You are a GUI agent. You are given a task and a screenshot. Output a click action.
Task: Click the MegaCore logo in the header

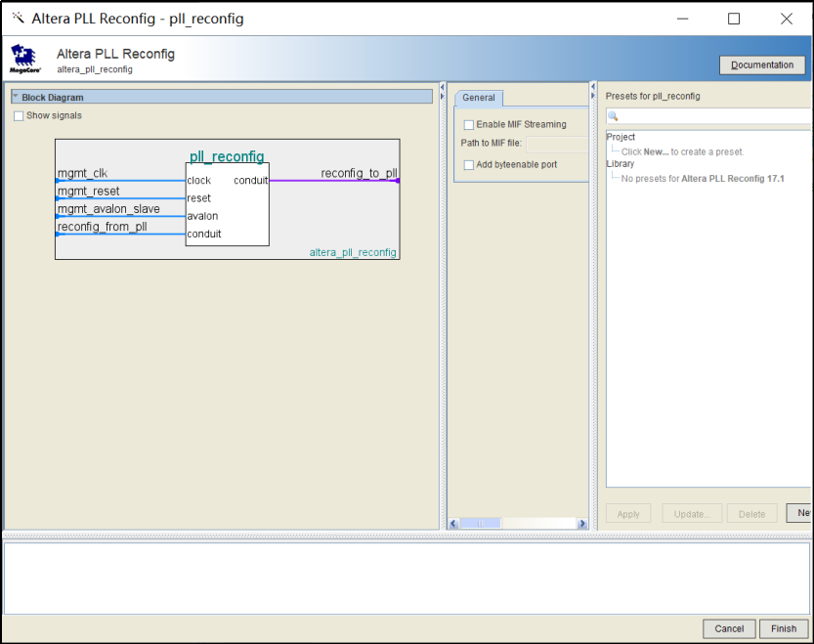24,59
